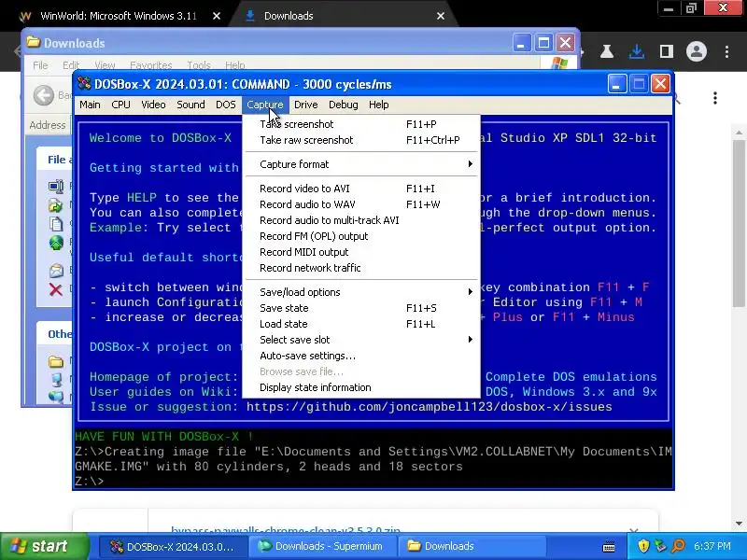Viewport: 747px width, 560px height.
Task: Click the on-screen keyboard tray icon
Action: coord(609,547)
